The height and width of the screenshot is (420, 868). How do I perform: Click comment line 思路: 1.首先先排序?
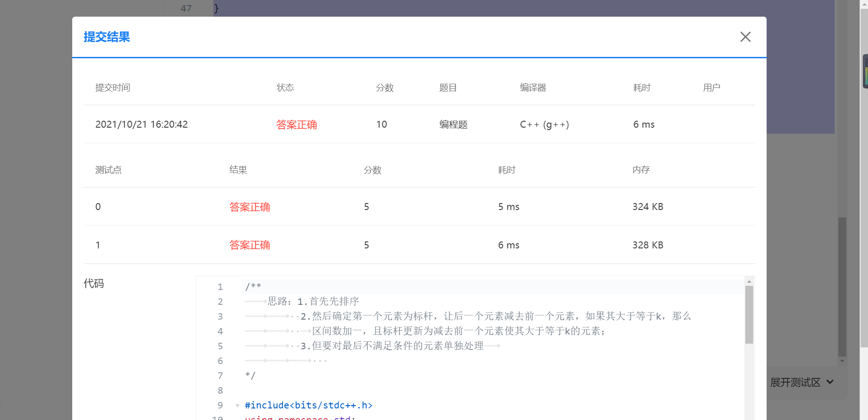[x=313, y=302]
